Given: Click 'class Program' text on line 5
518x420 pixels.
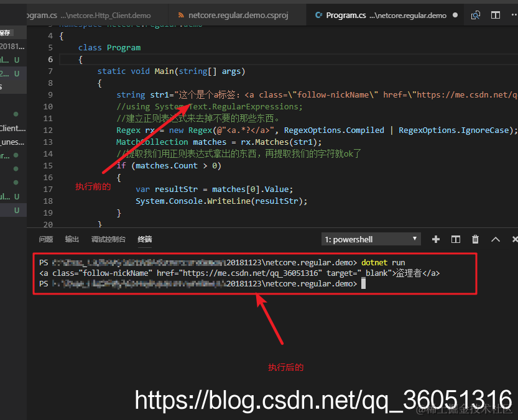Looking at the screenshot, I should click(109, 48).
